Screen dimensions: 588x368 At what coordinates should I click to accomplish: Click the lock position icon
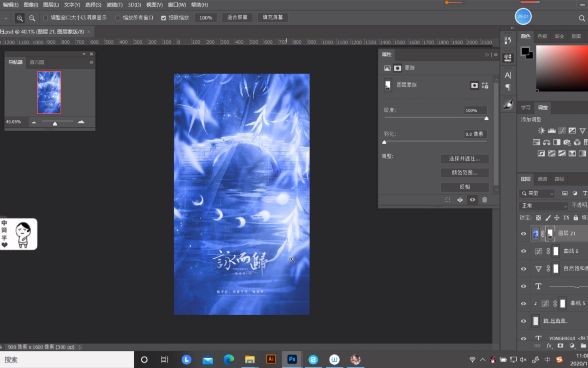(x=557, y=218)
